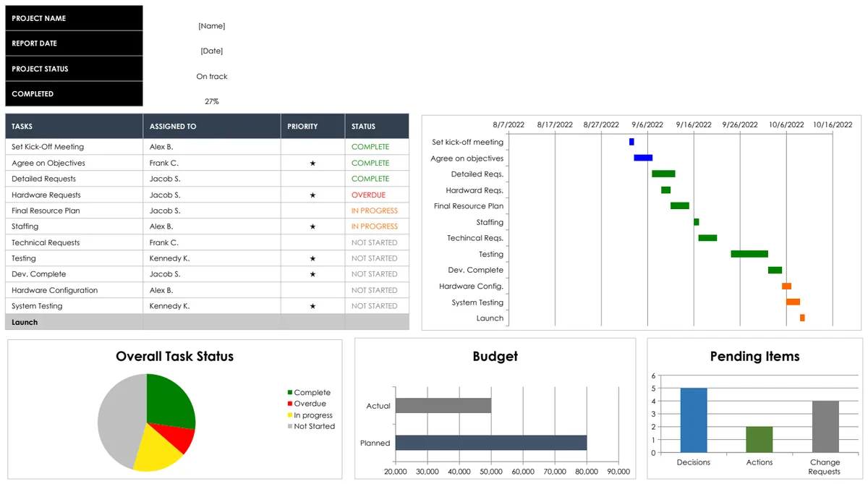Click the green Complete pie slice

[x=170, y=402]
